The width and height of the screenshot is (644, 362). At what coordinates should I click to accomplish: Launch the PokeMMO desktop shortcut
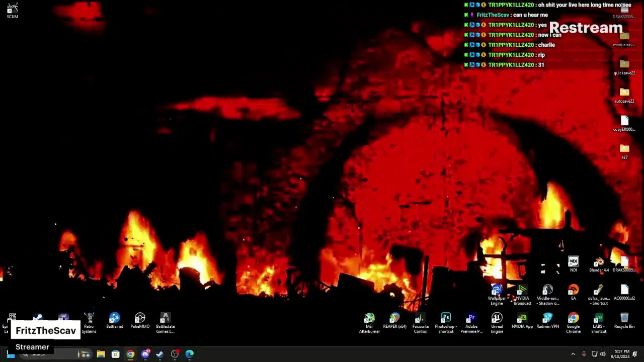(x=140, y=321)
